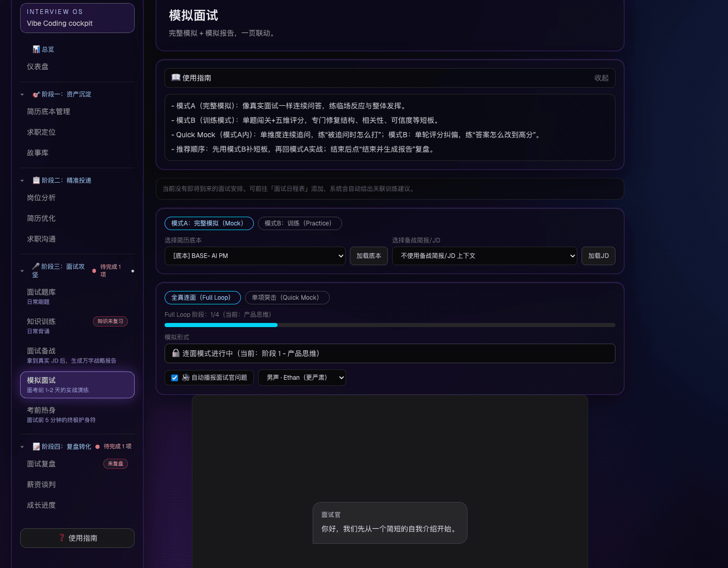Screen dimensions: 728x568
Task: Click the lock icon in 连面模式 field
Action: click(x=176, y=353)
